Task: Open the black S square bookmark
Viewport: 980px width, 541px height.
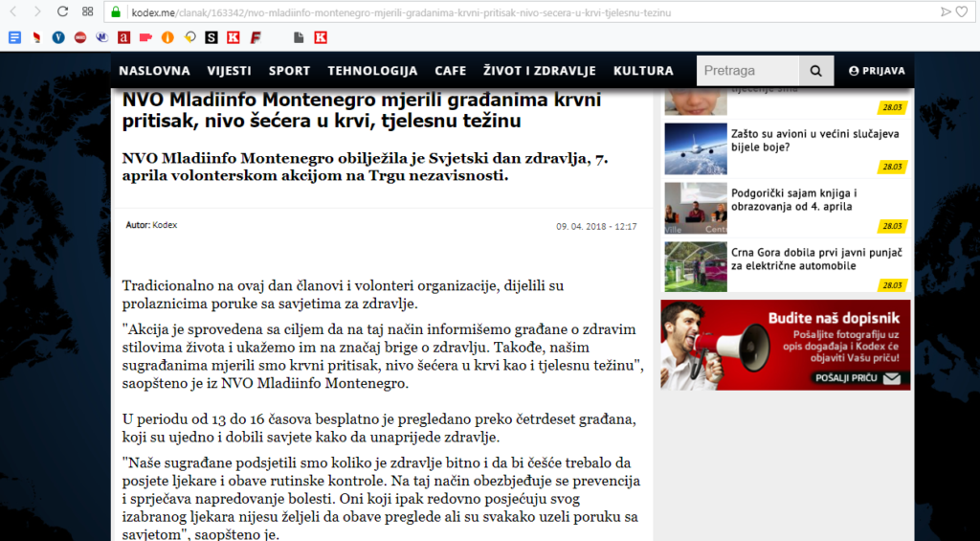Action: (x=212, y=37)
